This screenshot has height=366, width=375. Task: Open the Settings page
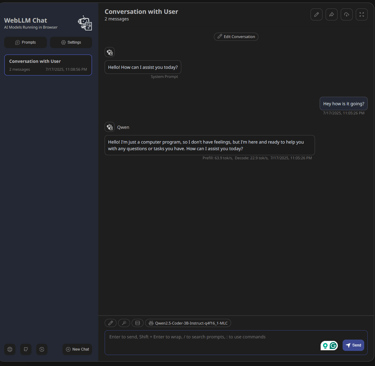coord(71,42)
